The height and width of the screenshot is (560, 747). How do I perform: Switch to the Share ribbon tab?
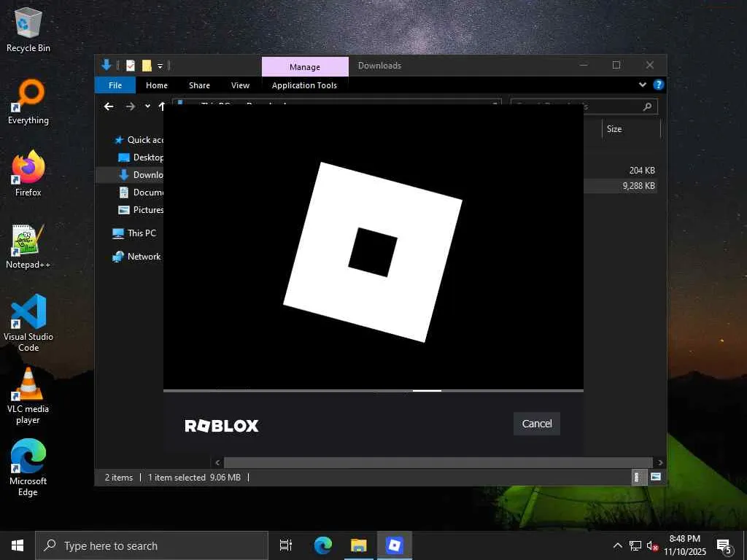[x=199, y=85]
